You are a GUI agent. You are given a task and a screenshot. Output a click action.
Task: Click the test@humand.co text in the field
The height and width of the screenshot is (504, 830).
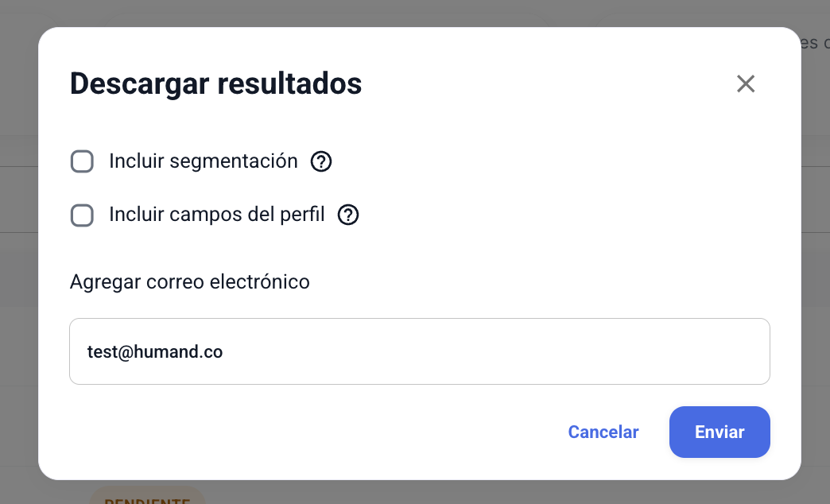[x=155, y=351]
